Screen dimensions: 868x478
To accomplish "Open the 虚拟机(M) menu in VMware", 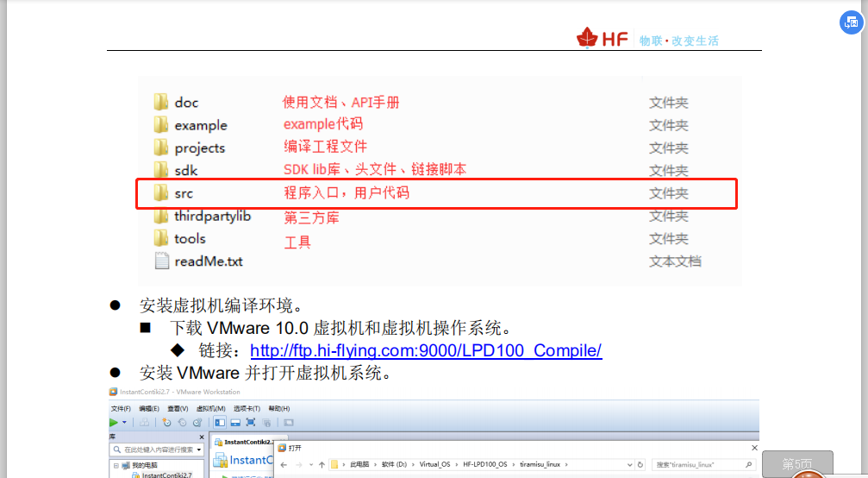I will 211,409.
